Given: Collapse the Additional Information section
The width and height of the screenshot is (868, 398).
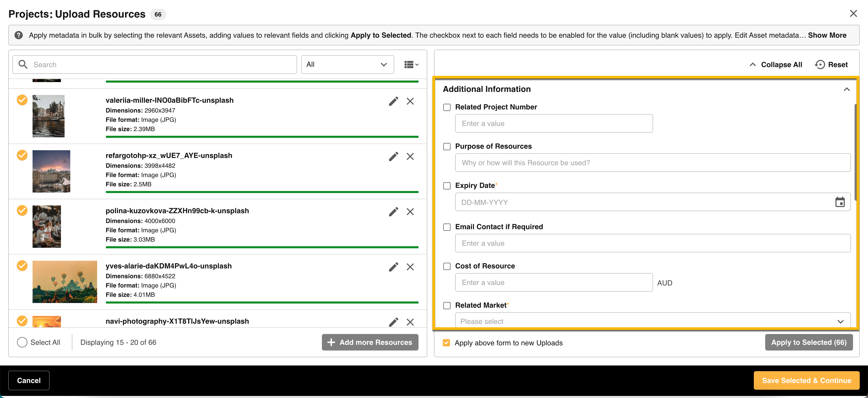Looking at the screenshot, I should coord(847,89).
